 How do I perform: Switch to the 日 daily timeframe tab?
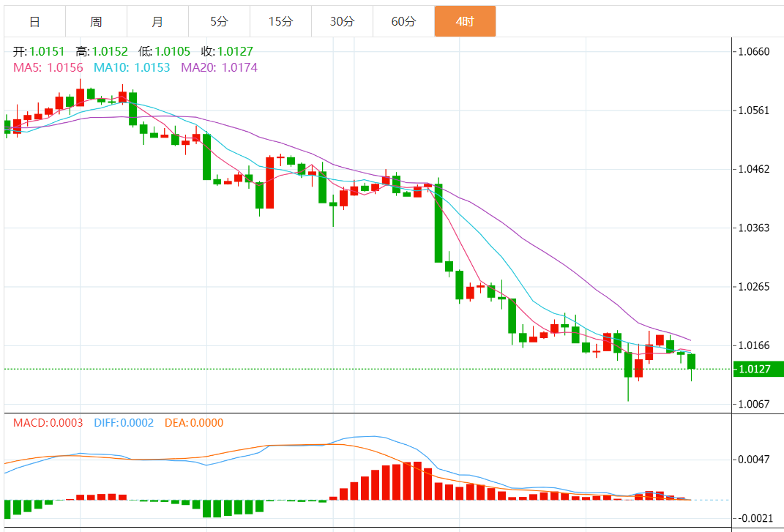point(34,21)
